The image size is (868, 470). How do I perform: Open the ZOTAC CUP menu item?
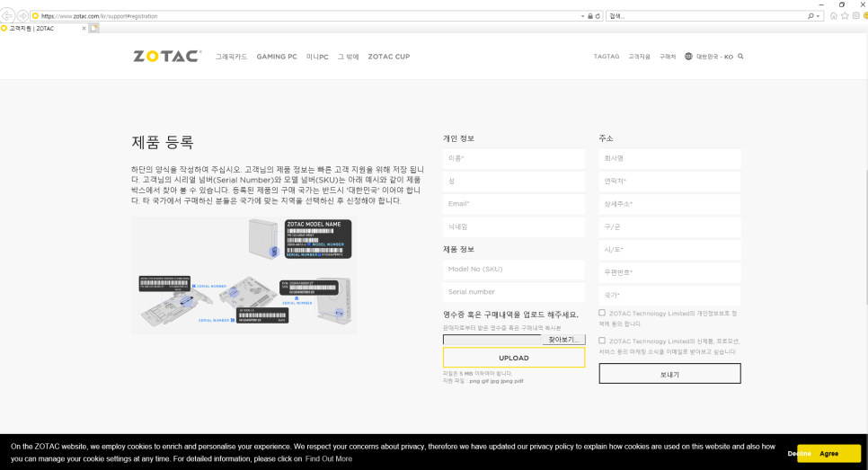click(388, 57)
